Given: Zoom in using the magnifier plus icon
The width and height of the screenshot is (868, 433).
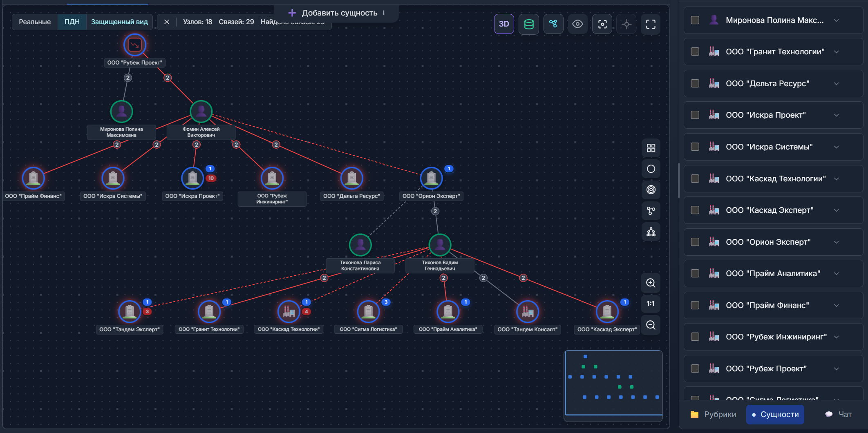Looking at the screenshot, I should [x=651, y=283].
